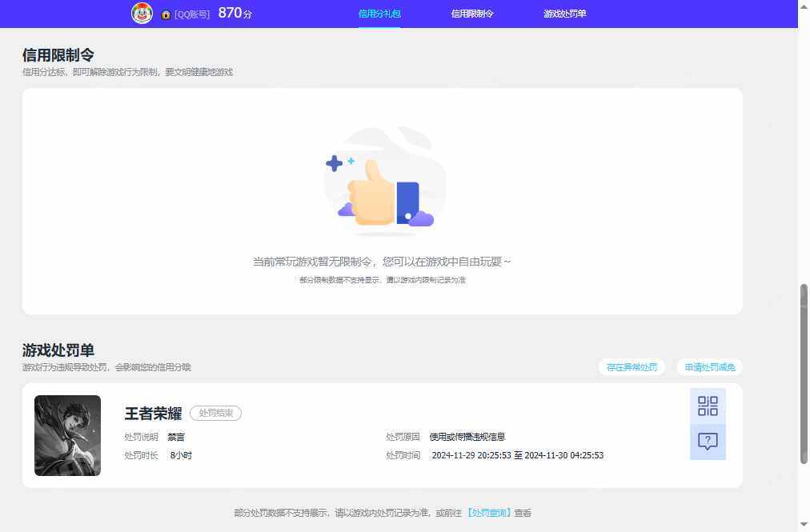The image size is (810, 532).
Task: Open the 处罚查询 link at the bottom
Action: pyautogui.click(x=489, y=513)
